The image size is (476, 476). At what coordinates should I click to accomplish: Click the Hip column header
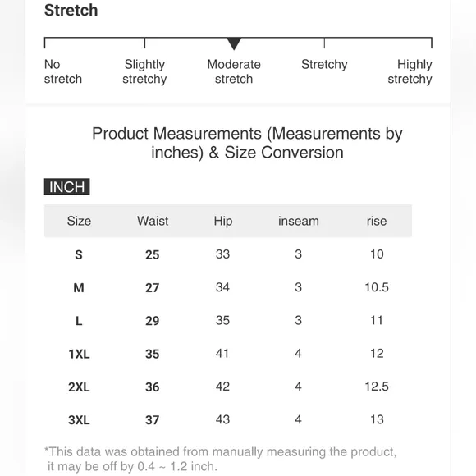tap(223, 222)
